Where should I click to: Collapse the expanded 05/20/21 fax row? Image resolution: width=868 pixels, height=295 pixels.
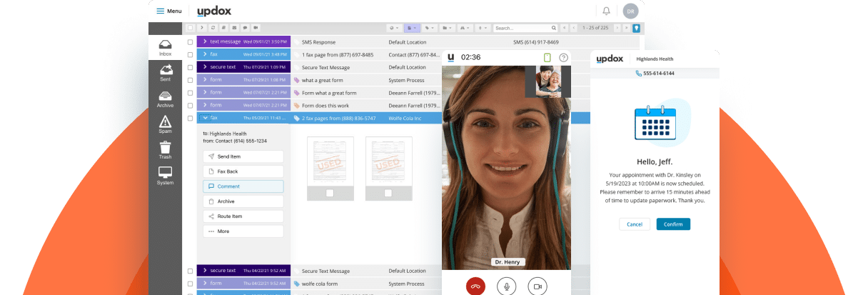204,118
